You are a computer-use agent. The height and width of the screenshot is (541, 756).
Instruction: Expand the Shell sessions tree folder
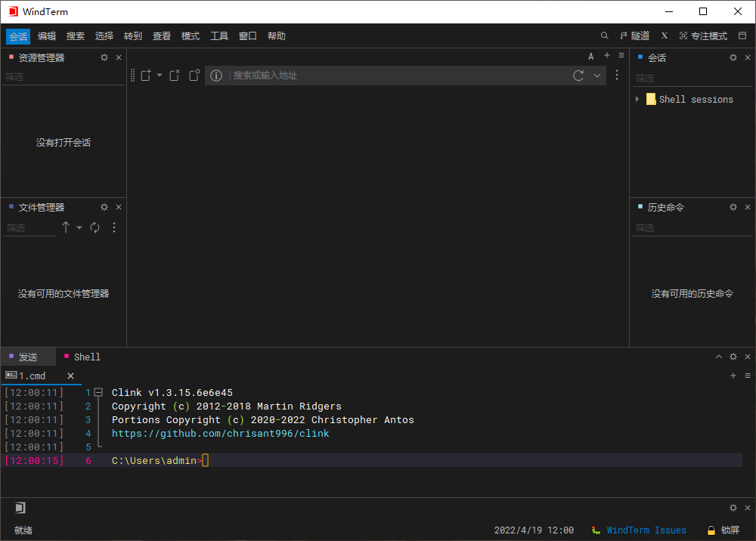tap(637, 99)
